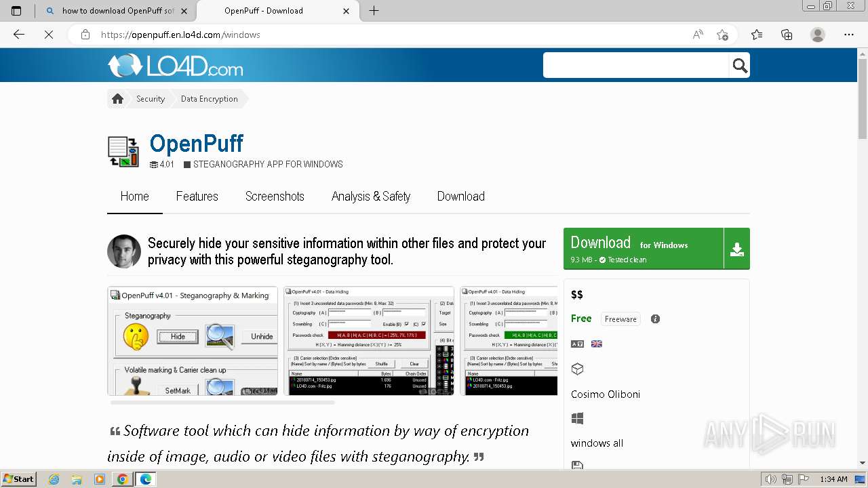Go to the home breadcrumb icon
Image resolution: width=868 pixels, height=488 pixels.
pyautogui.click(x=117, y=99)
